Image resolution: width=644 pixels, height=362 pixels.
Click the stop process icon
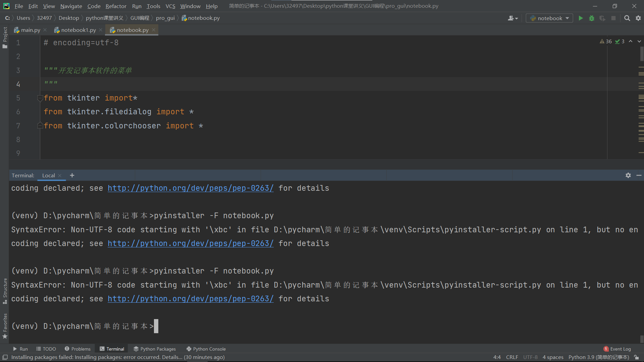pyautogui.click(x=613, y=18)
